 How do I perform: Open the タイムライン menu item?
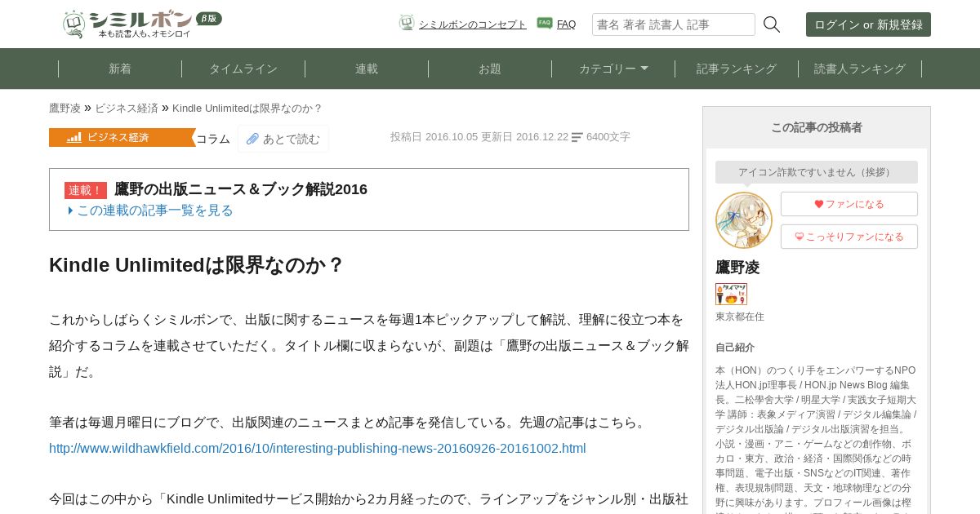[x=243, y=69]
